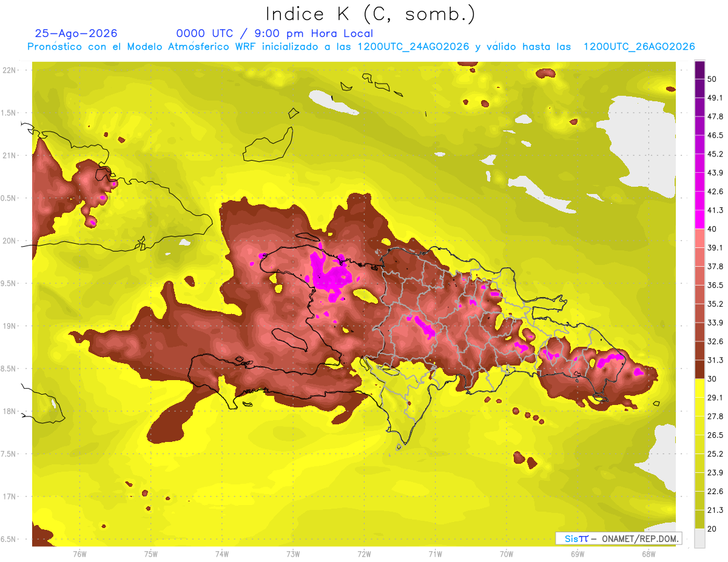
Task: Click the '19N' latitude label
Action: [x=10, y=326]
